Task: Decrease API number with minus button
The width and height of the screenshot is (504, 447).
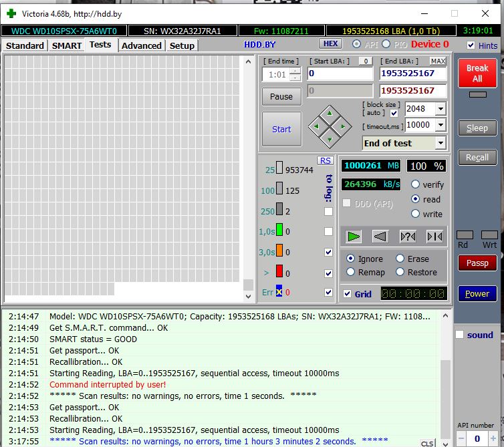Action: click(x=461, y=438)
